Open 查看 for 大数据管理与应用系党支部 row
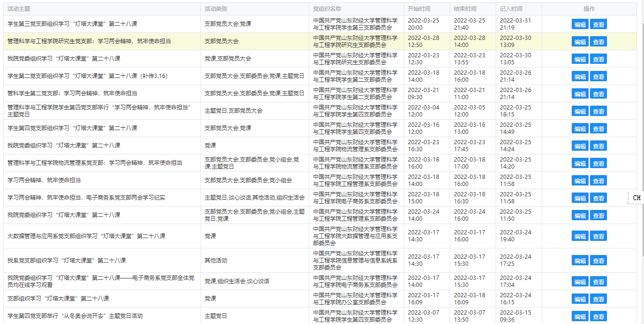This screenshot has width=644, height=324. 598,236
